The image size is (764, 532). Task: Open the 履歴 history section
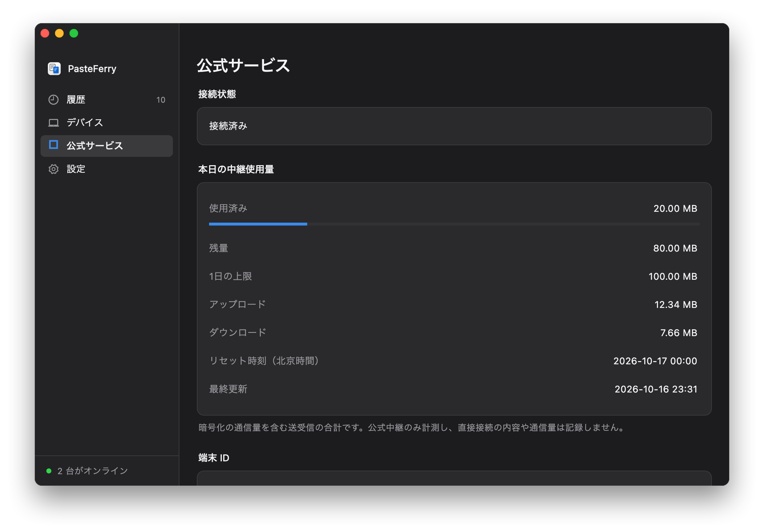pyautogui.click(x=107, y=100)
